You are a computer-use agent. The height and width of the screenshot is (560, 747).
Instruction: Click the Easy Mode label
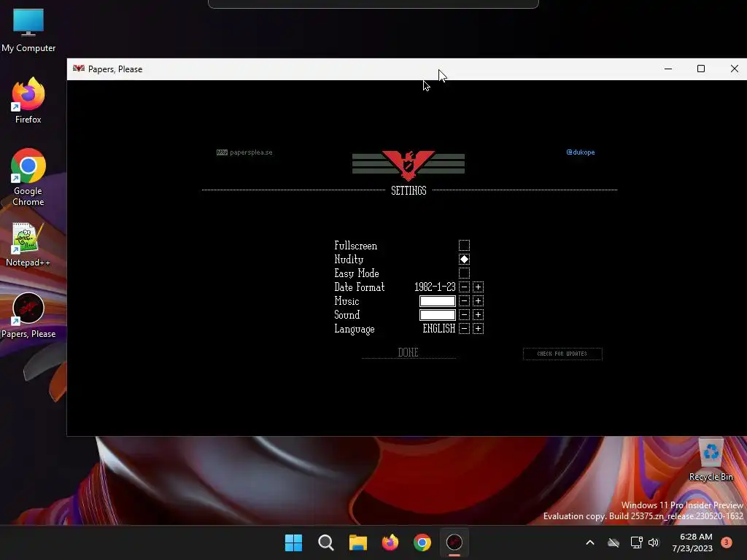pyautogui.click(x=356, y=273)
